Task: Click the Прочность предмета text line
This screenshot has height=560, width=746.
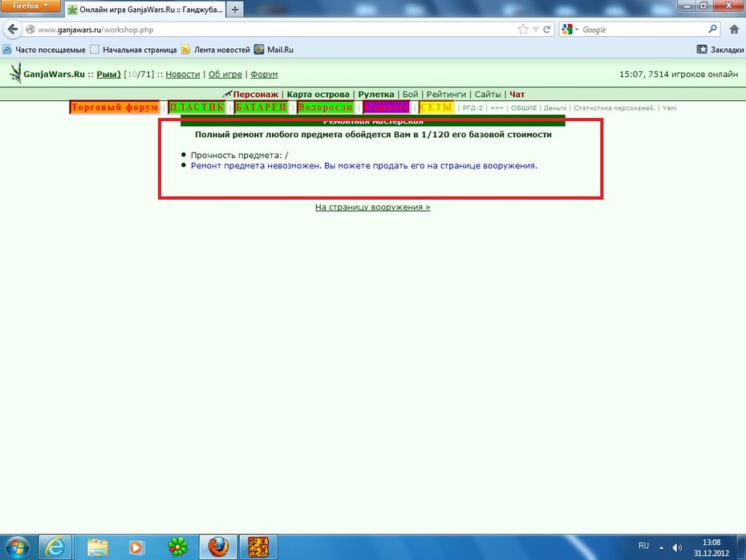Action: [x=239, y=155]
